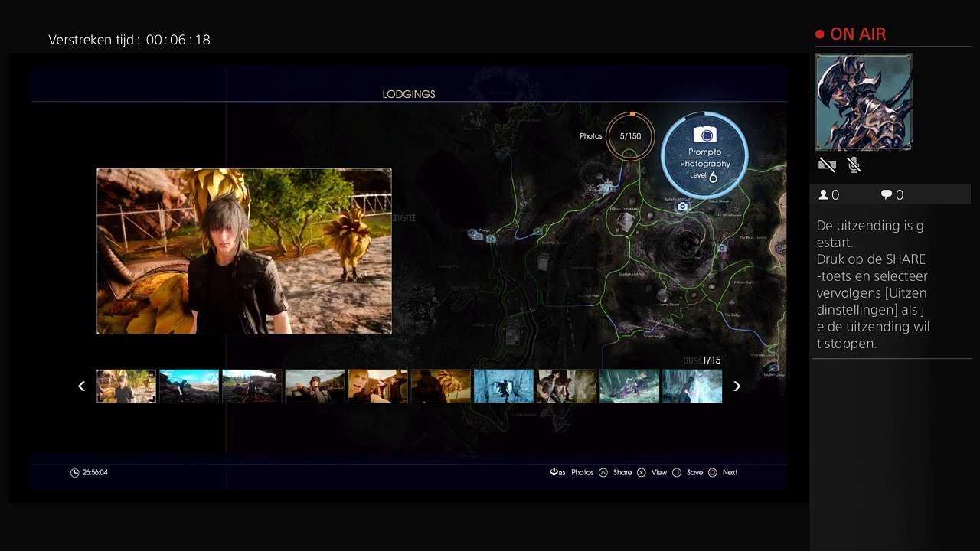Click the lone camera marker on the blue road
980x551 pixels.
[538, 231]
